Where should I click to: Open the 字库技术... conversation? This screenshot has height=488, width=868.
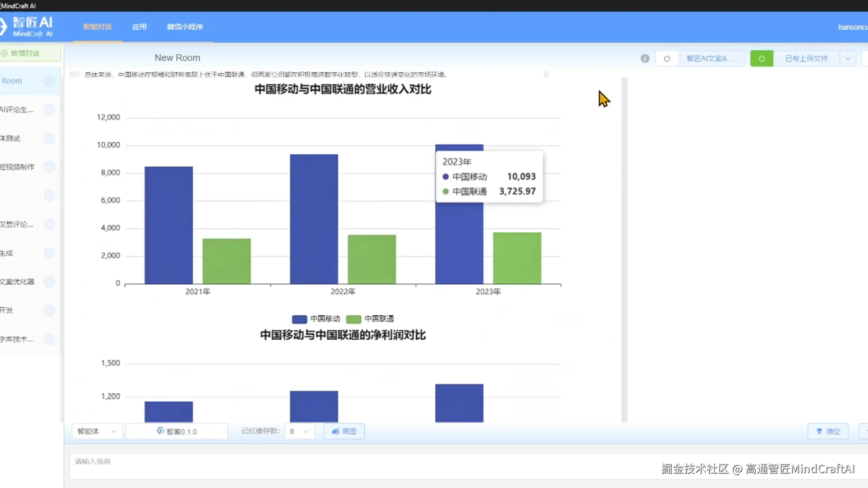[x=16, y=339]
